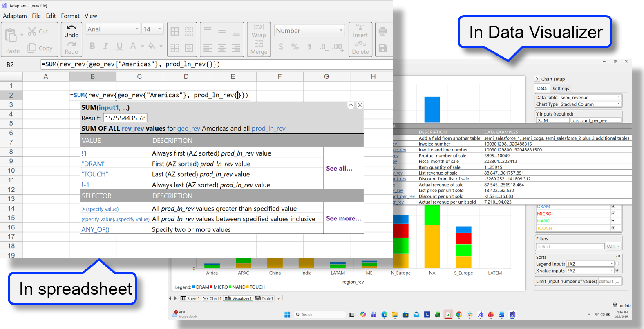Open the font color dropdown arrow

pos(142,46)
